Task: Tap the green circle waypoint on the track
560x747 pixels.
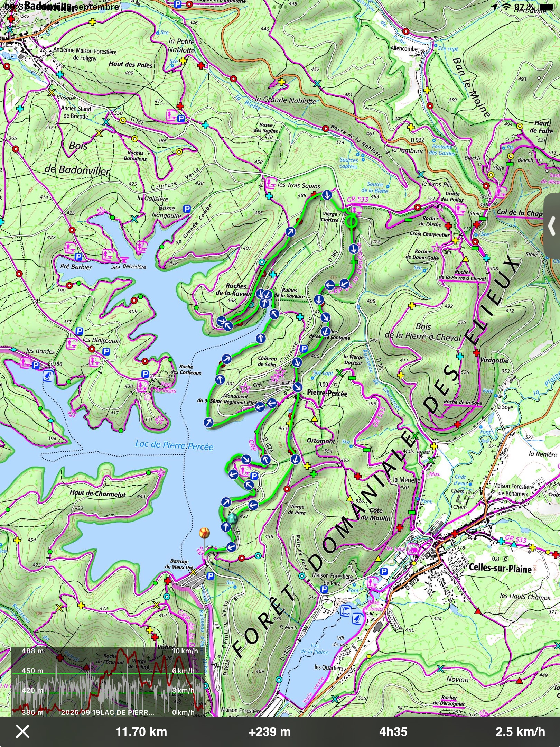Action: (x=352, y=221)
